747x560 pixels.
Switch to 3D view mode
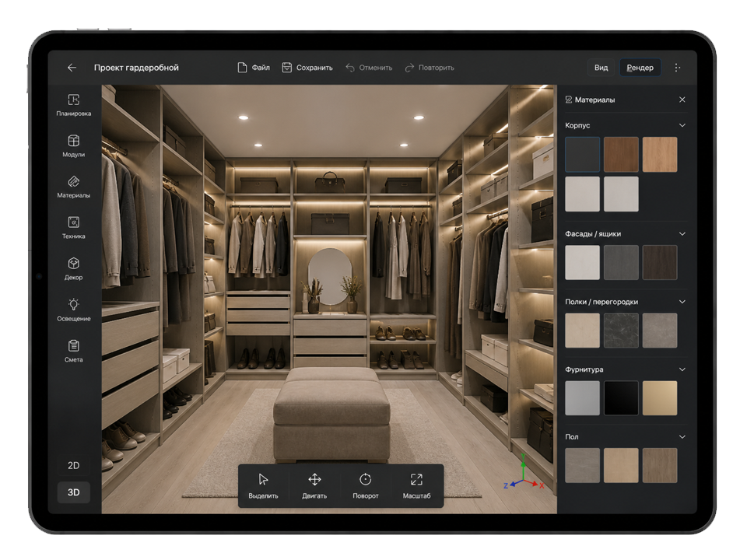coord(73,492)
